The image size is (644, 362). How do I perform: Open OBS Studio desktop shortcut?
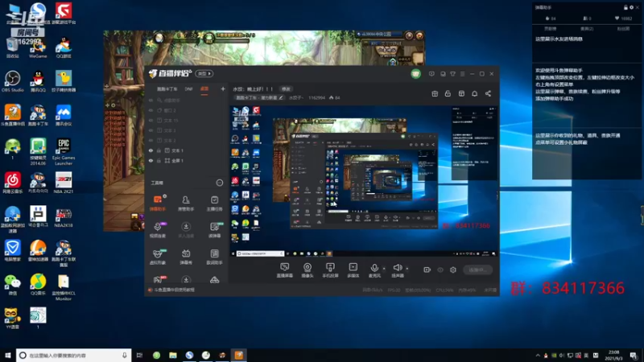[12, 81]
